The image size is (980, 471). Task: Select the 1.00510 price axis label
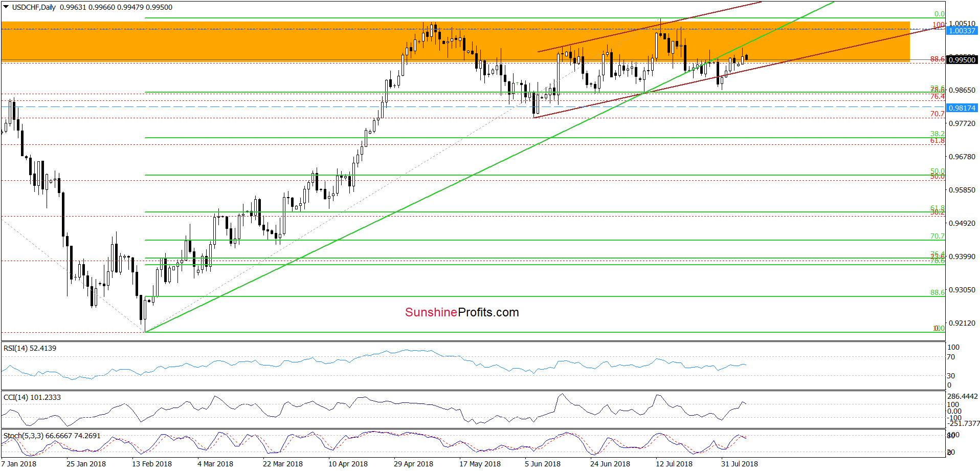pos(962,24)
